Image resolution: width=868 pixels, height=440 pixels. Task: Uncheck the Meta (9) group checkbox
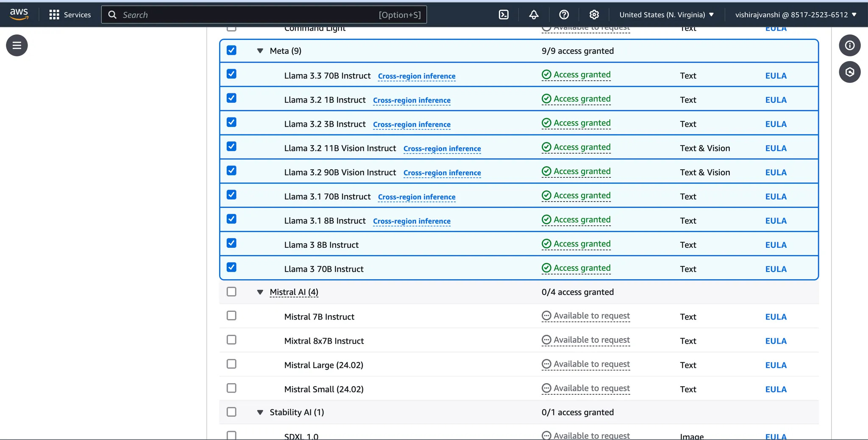231,50
